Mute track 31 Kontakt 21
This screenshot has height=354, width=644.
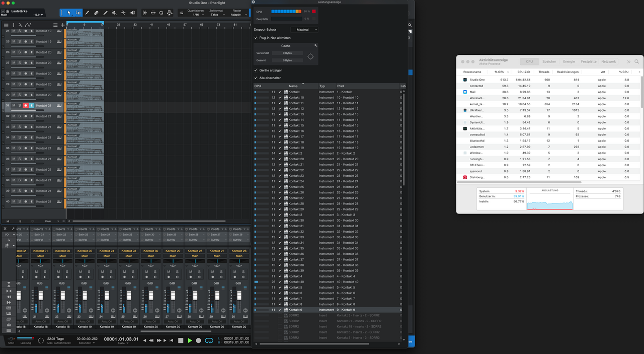click(14, 106)
